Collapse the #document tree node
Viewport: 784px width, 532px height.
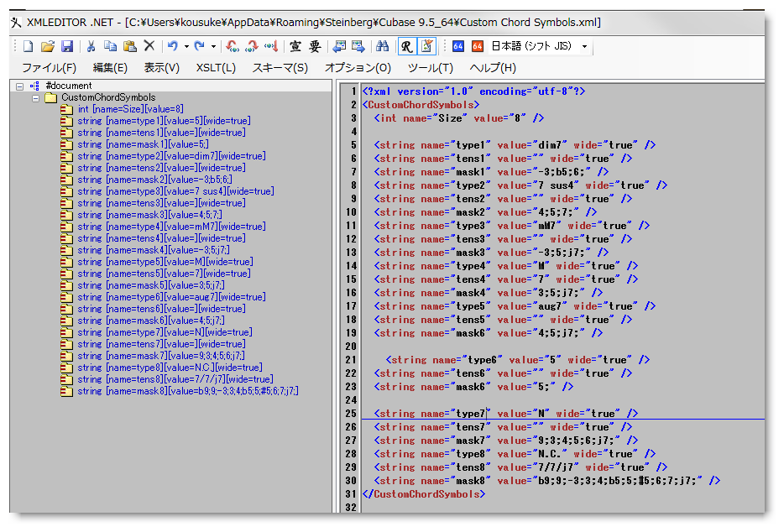coord(19,86)
